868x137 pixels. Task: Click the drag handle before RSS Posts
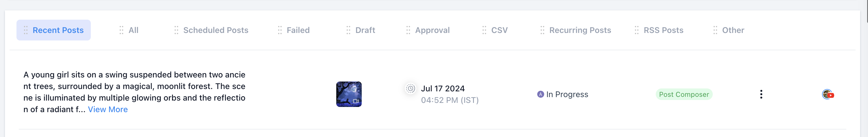point(636,30)
